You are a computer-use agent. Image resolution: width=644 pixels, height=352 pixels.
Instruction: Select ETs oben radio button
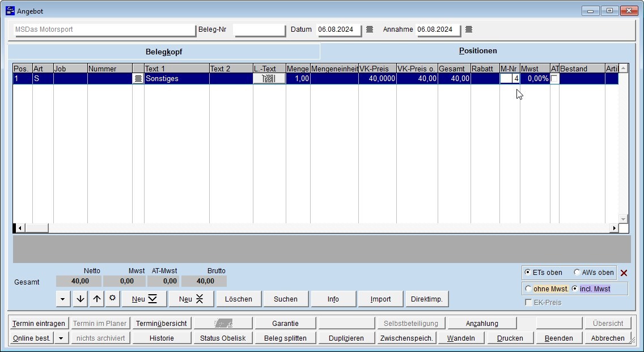pos(527,272)
